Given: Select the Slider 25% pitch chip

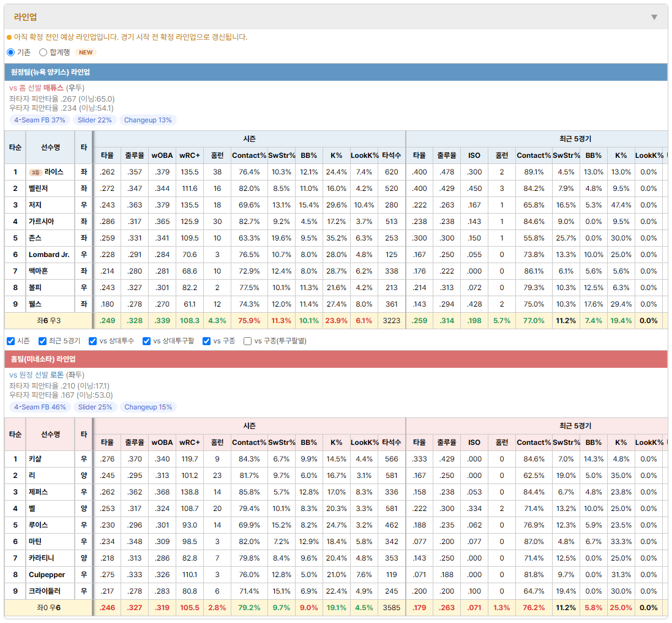Looking at the screenshot, I should (95, 407).
